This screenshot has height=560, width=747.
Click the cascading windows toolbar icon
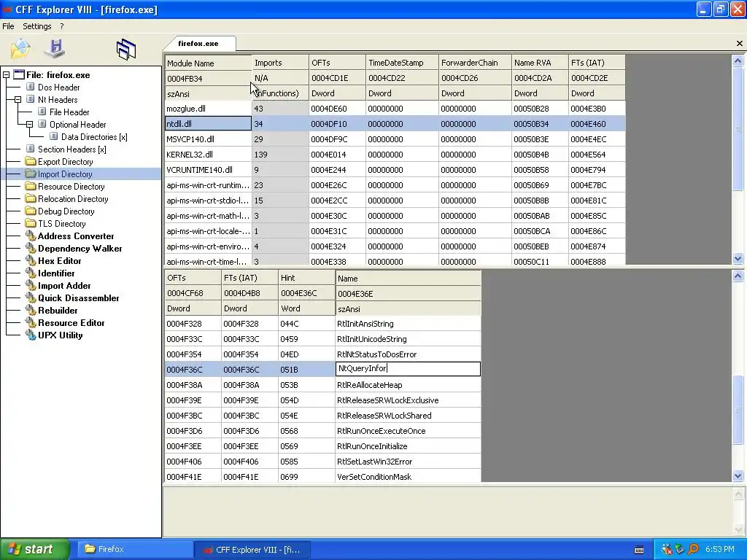point(126,49)
